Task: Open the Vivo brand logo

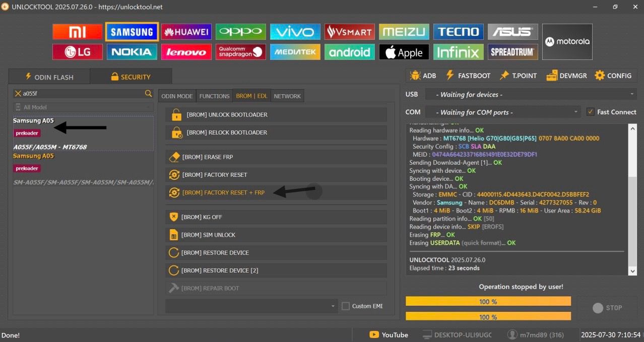Action: click(x=295, y=32)
